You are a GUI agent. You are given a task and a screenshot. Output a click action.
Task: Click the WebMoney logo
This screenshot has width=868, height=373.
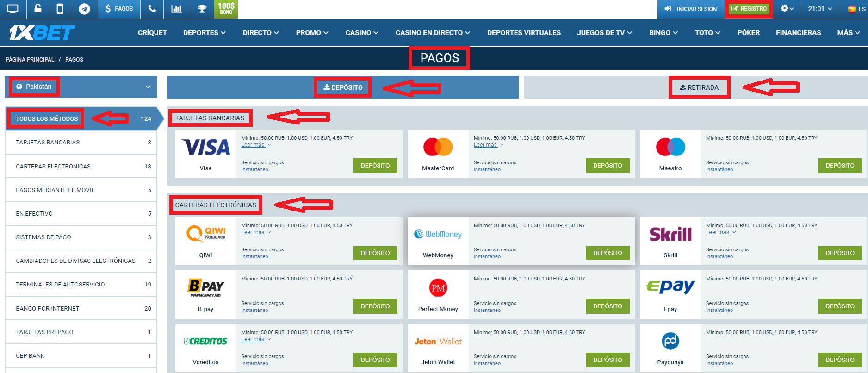438,234
